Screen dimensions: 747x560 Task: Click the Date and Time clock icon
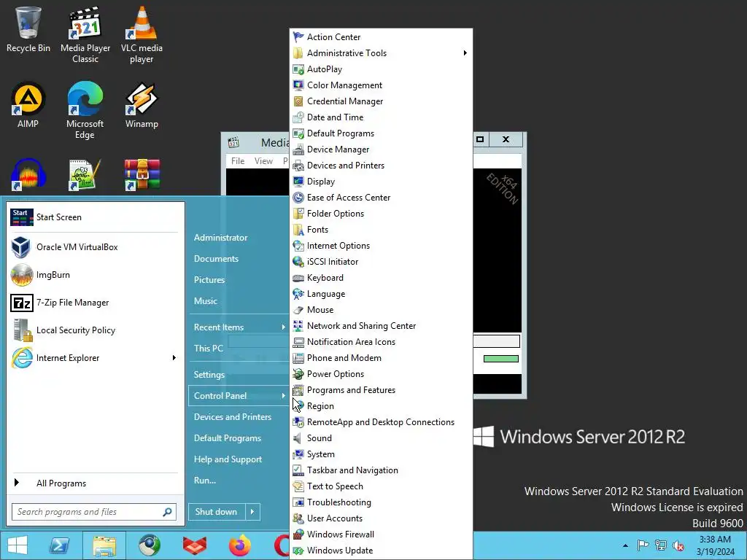point(298,117)
